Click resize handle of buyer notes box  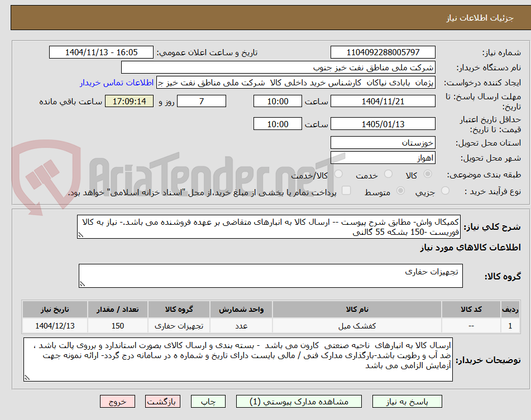tap(27, 378)
